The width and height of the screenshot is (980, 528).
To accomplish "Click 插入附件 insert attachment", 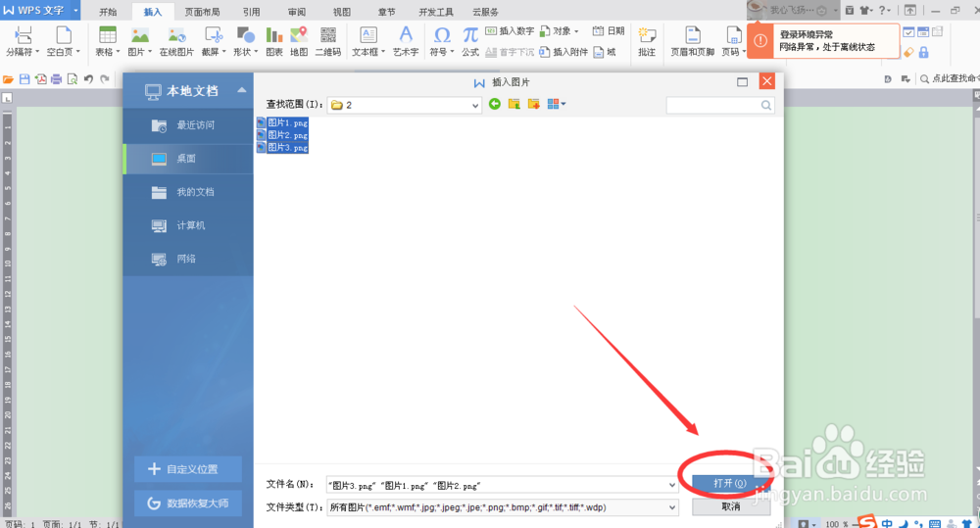I will point(563,52).
